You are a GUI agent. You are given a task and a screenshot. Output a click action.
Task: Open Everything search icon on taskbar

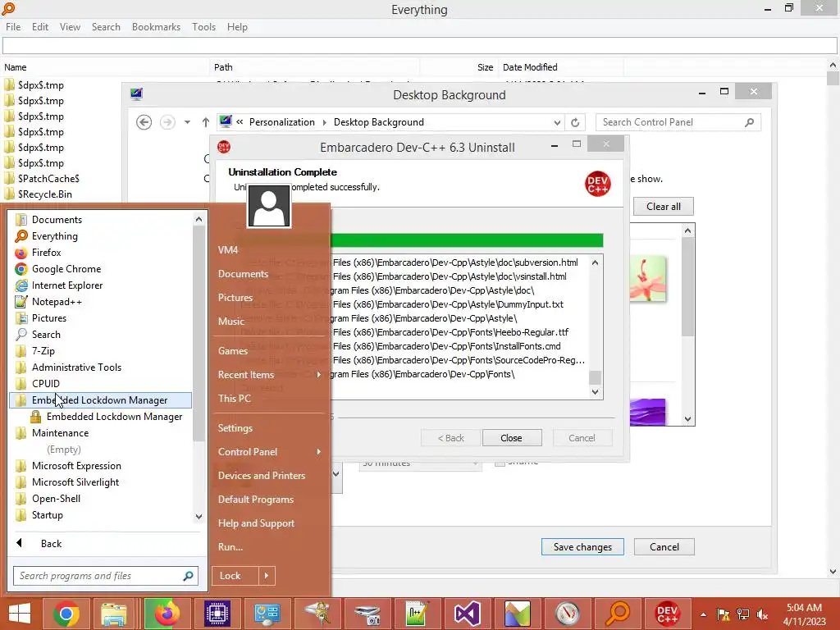point(618,614)
